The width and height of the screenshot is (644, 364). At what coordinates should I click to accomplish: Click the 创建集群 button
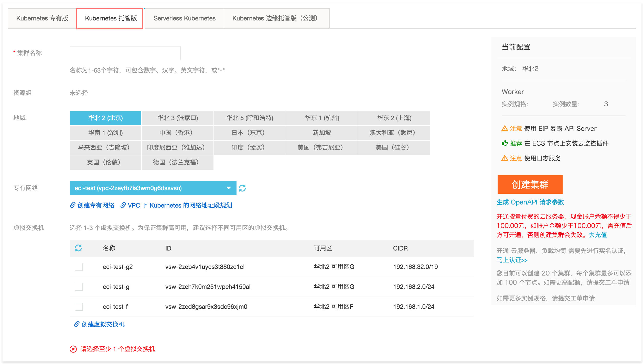tap(530, 185)
